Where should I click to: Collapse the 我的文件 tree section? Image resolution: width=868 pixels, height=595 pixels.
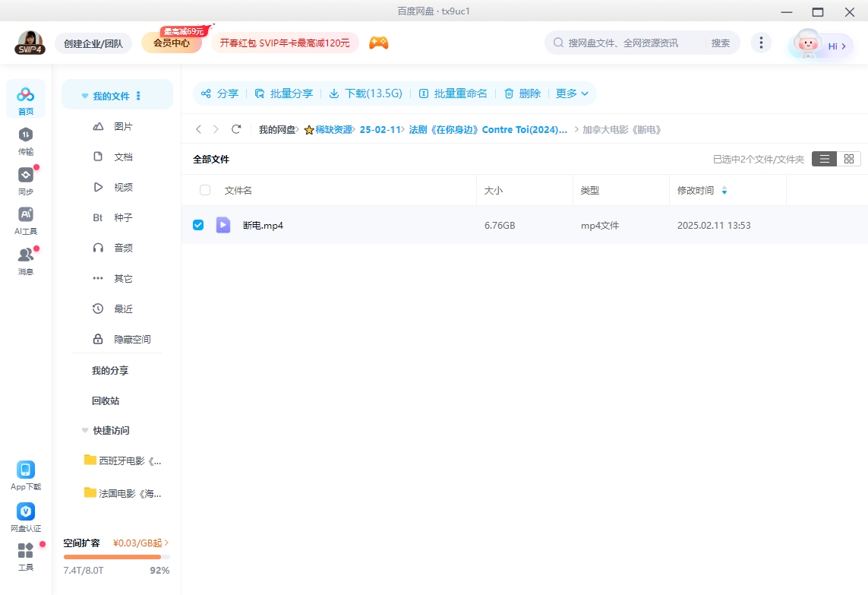pos(85,97)
